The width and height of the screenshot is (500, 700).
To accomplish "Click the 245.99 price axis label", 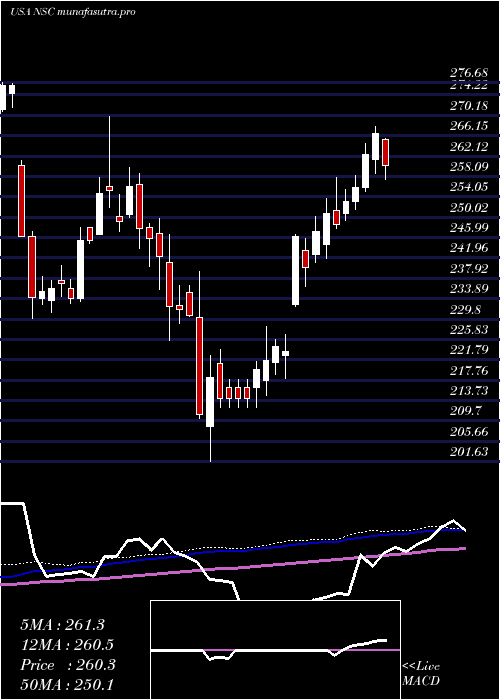I will 468,228.
